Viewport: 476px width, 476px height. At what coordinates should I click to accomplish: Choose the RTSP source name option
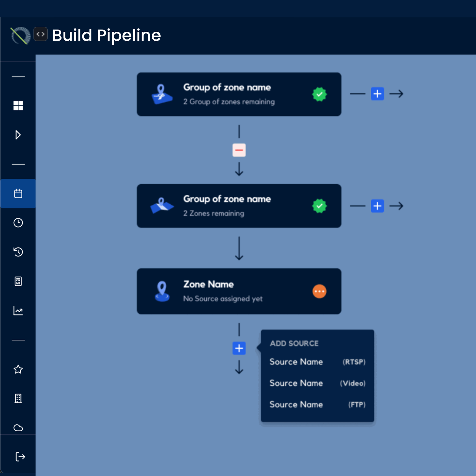pyautogui.click(x=317, y=362)
